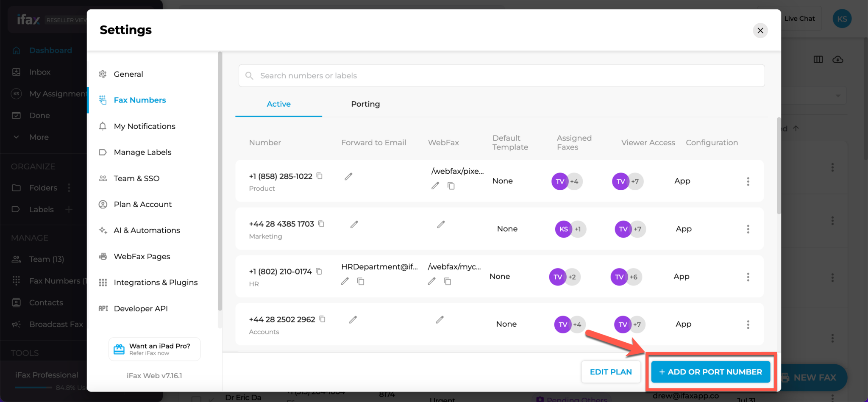
Task: Click the ADD OR PORT NUMBER button
Action: [710, 372]
